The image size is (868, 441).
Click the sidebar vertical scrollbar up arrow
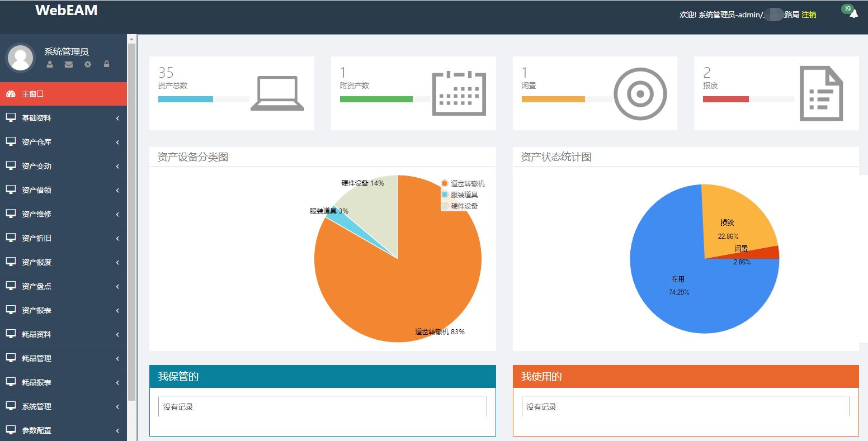tap(131, 39)
